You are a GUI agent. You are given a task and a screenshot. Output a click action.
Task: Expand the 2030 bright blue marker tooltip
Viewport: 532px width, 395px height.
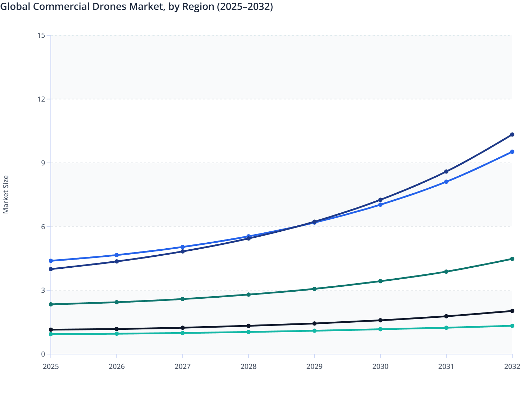tap(380, 205)
